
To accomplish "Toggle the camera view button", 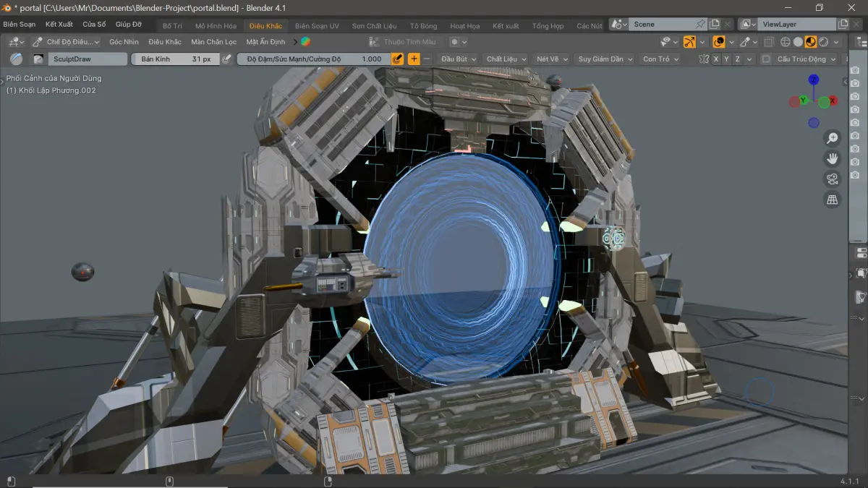I will (x=833, y=179).
